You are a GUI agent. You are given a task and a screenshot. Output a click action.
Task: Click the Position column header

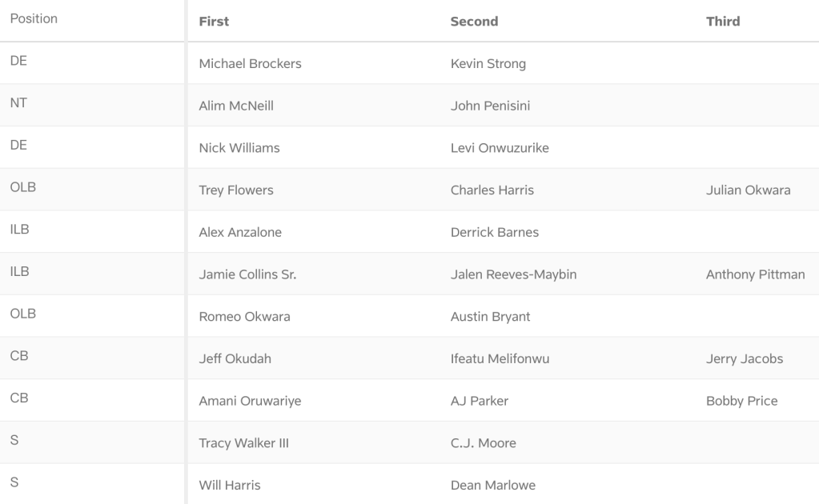[34, 19]
